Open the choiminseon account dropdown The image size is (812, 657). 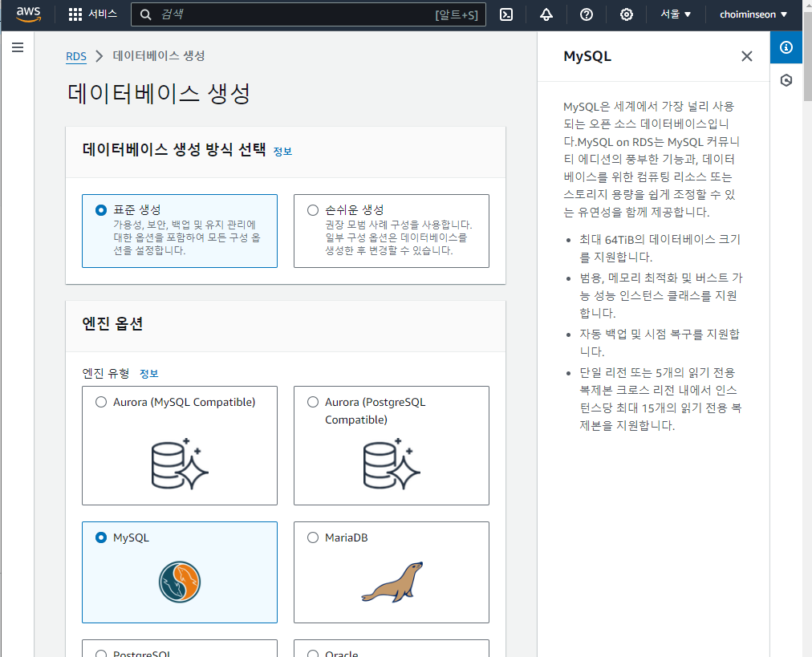point(753,14)
